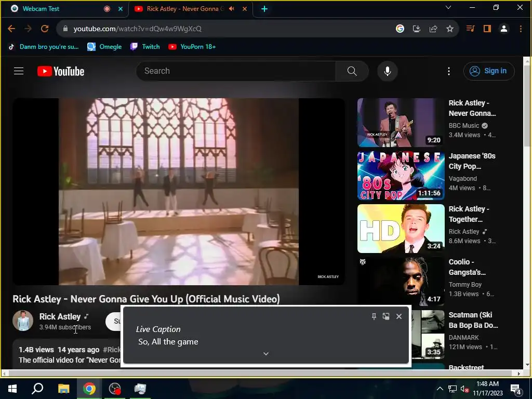532x399 pixels.
Task: Click the Chrome taskbar icon
Action: click(89, 389)
